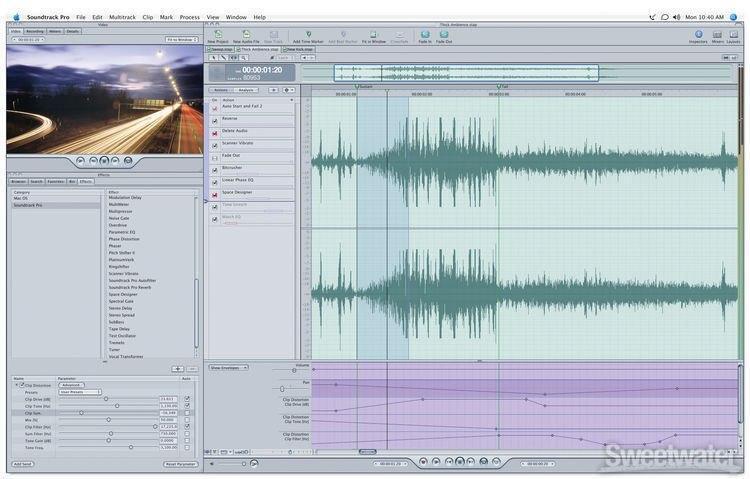Toggle the Reverse action checkbox
This screenshot has height=479, width=750.
214,121
